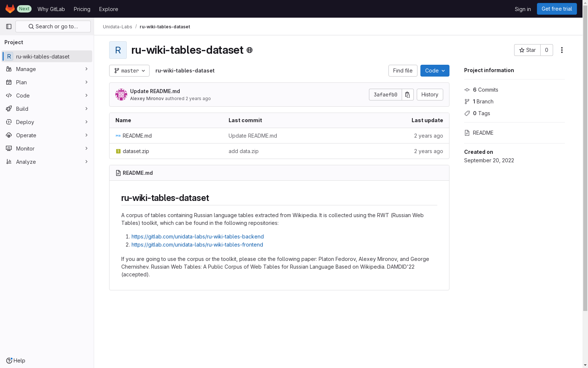This screenshot has height=368, width=588.
Task: Click the project avatar letter R
Action: [118, 50]
